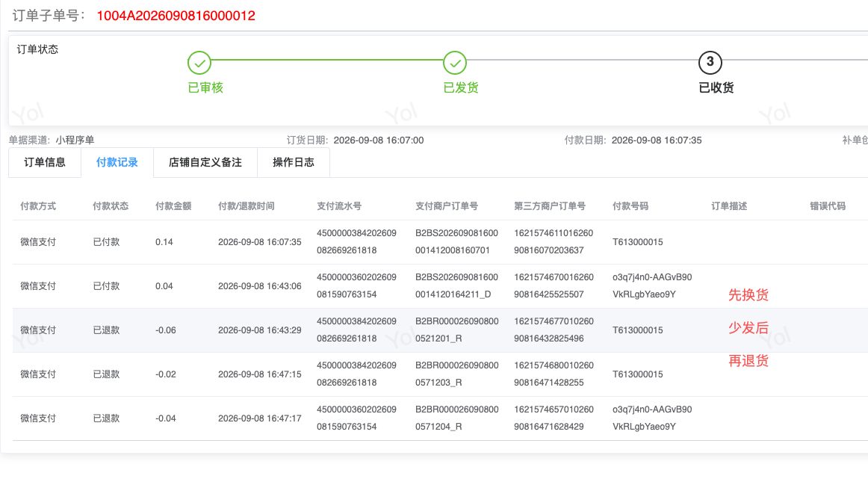This screenshot has width=868, height=479.
Task: Click the 错误代码 column header
Action: point(828,206)
